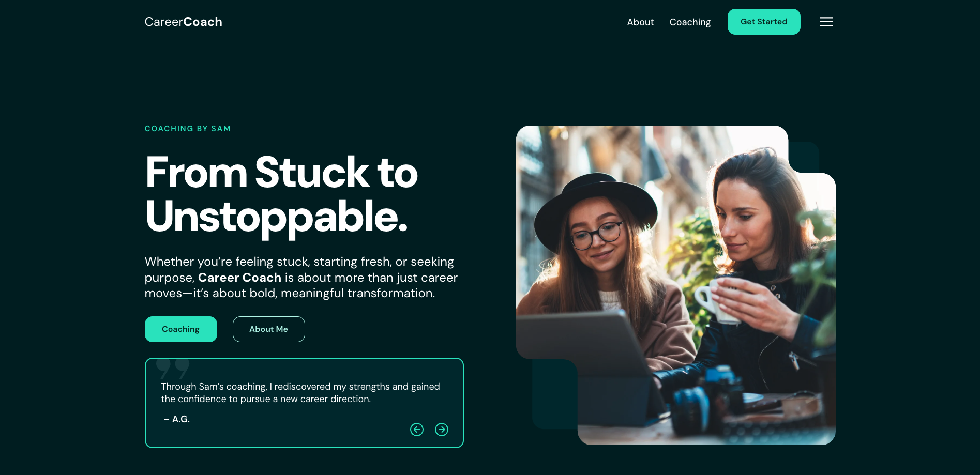The image size is (980, 475).
Task: Click the CareerCoach logo
Action: (x=183, y=22)
